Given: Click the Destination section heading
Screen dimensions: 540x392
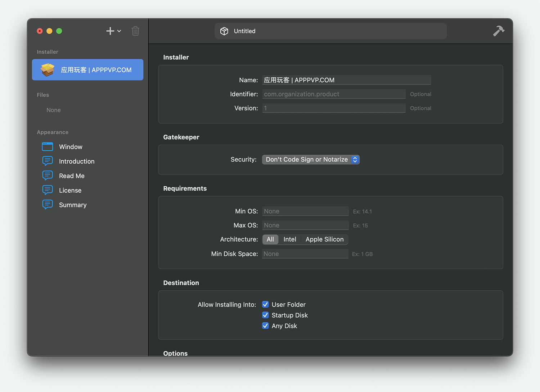Looking at the screenshot, I should 181,283.
